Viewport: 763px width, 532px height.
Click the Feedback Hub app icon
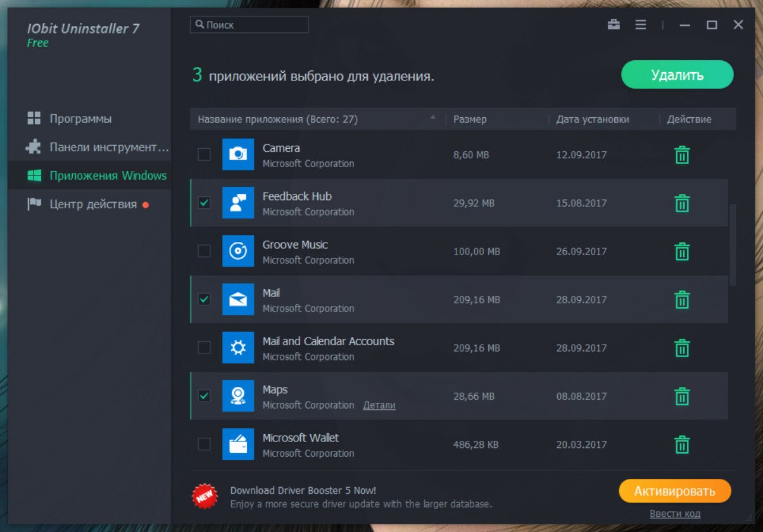pyautogui.click(x=238, y=203)
